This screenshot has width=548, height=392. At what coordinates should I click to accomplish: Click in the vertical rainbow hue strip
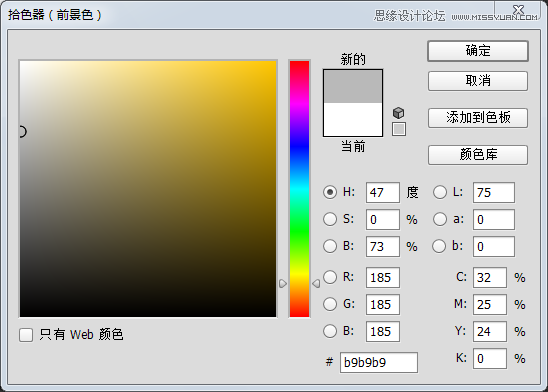point(300,189)
